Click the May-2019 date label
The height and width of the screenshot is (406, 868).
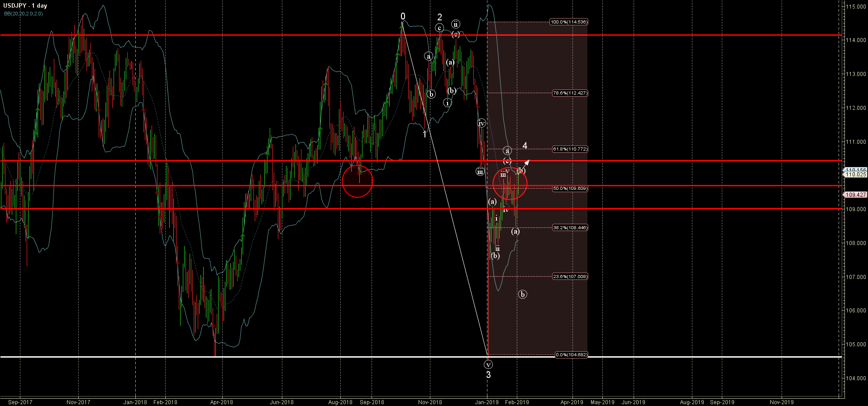pos(602,402)
